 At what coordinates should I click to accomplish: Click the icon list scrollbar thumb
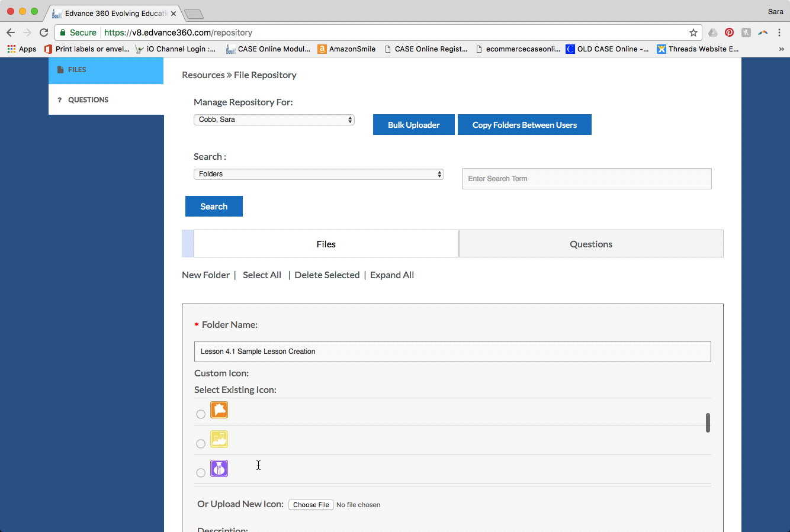click(708, 423)
